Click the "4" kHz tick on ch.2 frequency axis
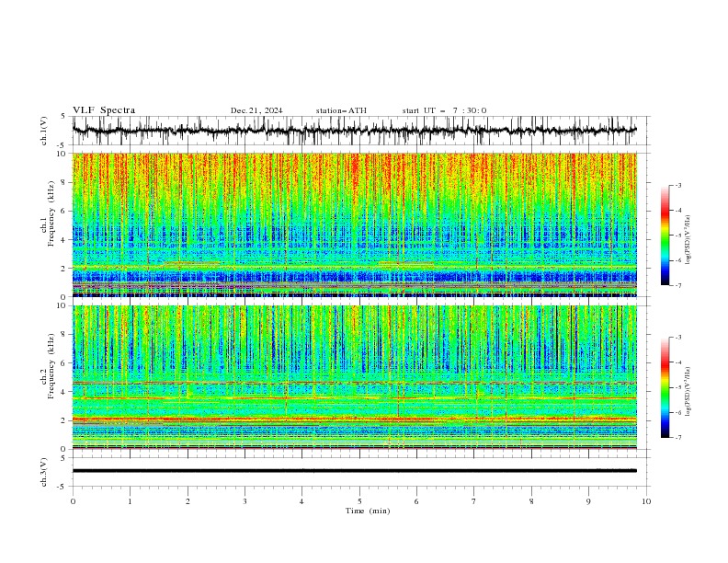 pos(64,392)
